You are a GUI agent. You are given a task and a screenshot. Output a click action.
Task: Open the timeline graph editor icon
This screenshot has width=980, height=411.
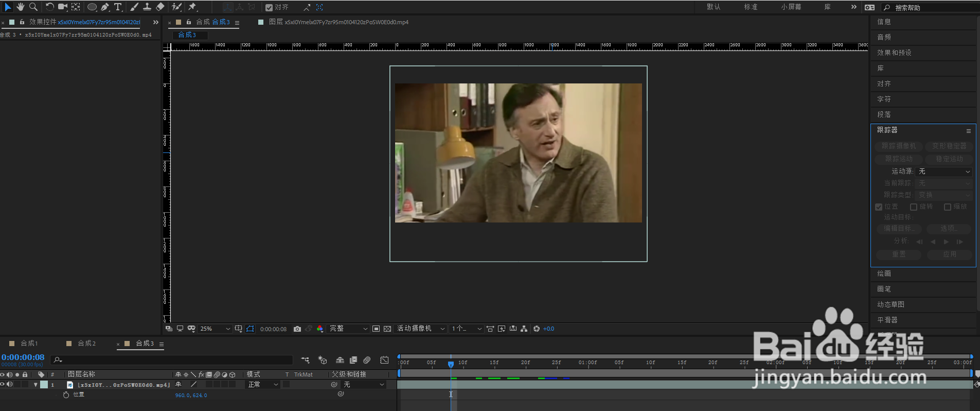point(384,360)
